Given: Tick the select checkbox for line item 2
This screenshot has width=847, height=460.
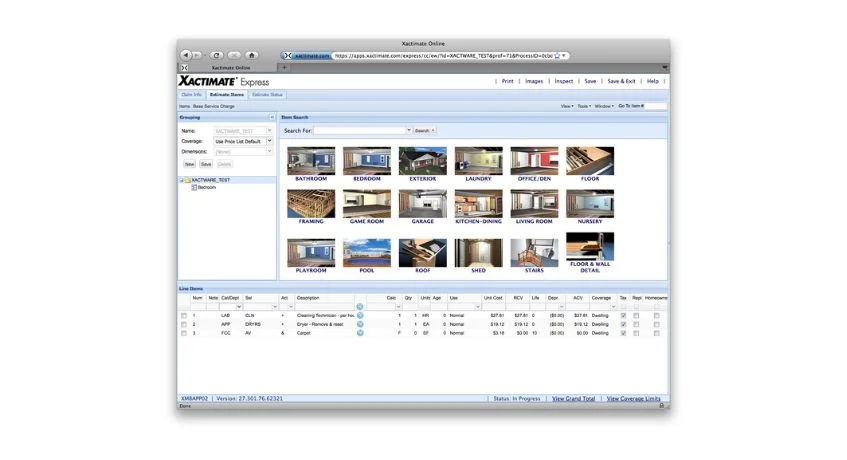Looking at the screenshot, I should [184, 324].
